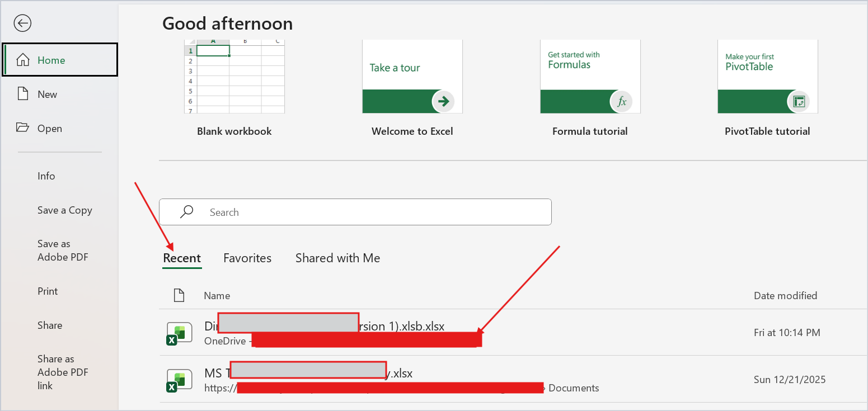Click the New document icon in the sidebar
Image resolution: width=868 pixels, height=411 pixels.
coord(22,94)
